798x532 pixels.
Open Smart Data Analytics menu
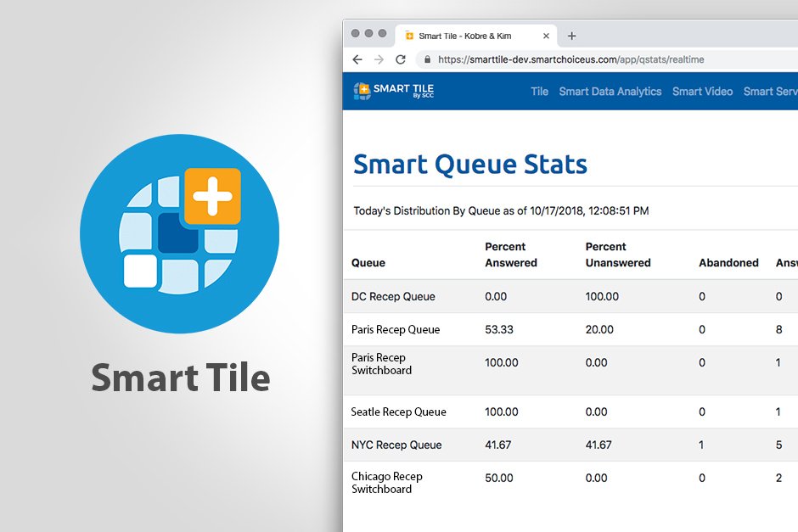point(610,92)
